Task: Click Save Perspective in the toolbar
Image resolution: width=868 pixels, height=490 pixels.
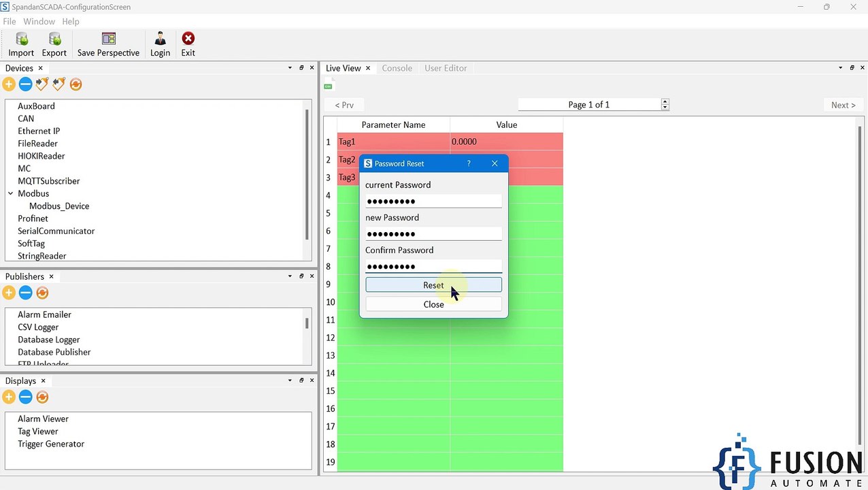Action: tap(108, 45)
